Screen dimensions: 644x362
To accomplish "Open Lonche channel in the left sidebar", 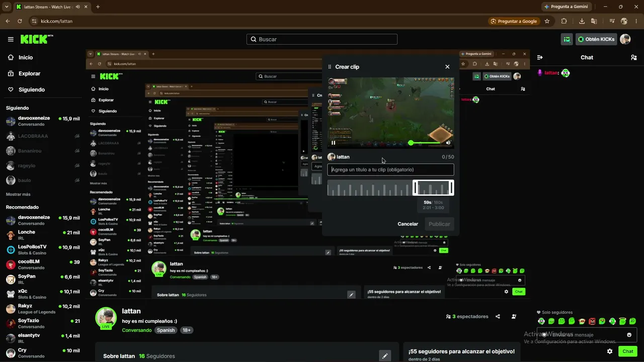I will pyautogui.click(x=43, y=235).
